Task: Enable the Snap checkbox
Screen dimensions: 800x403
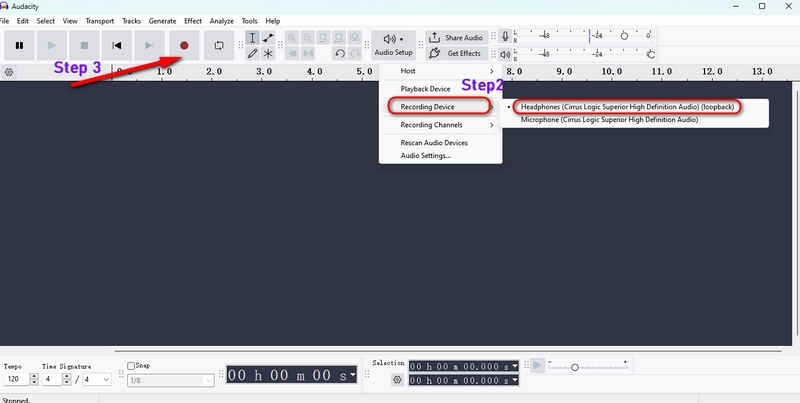Action: pyautogui.click(x=131, y=366)
